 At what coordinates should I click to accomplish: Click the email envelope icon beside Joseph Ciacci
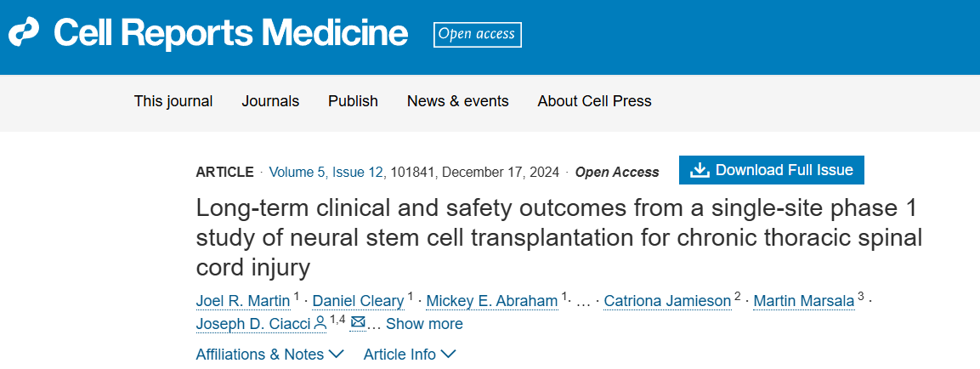click(358, 322)
